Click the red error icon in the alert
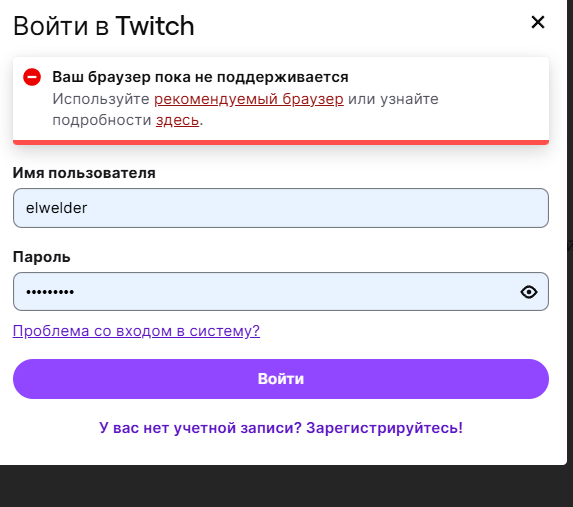This screenshot has width=573, height=507. coord(32,77)
